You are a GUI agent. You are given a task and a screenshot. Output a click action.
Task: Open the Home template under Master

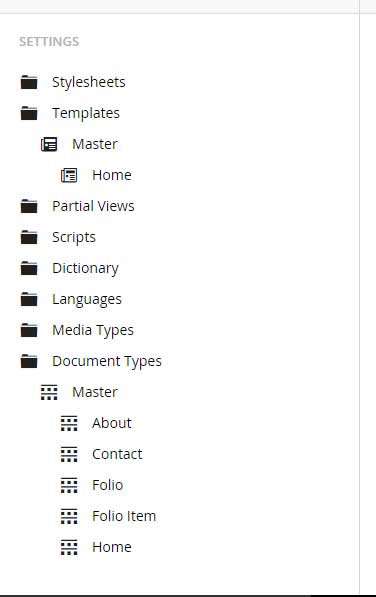(112, 175)
